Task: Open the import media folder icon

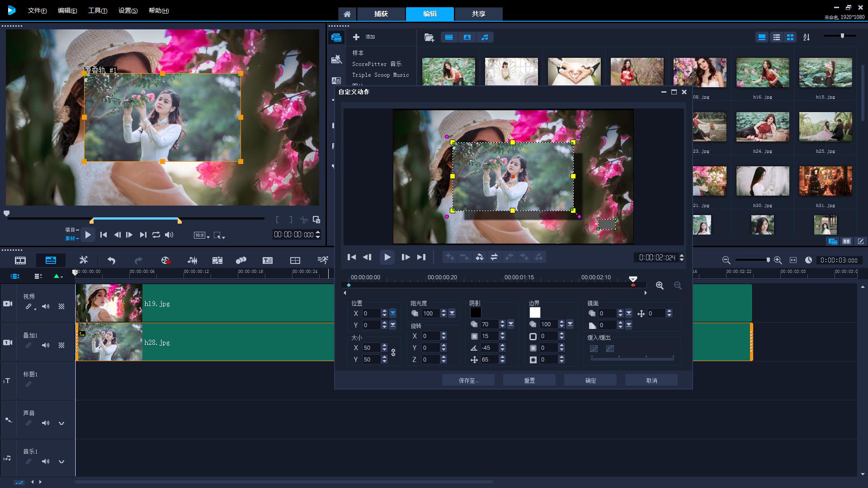Action: pos(429,38)
